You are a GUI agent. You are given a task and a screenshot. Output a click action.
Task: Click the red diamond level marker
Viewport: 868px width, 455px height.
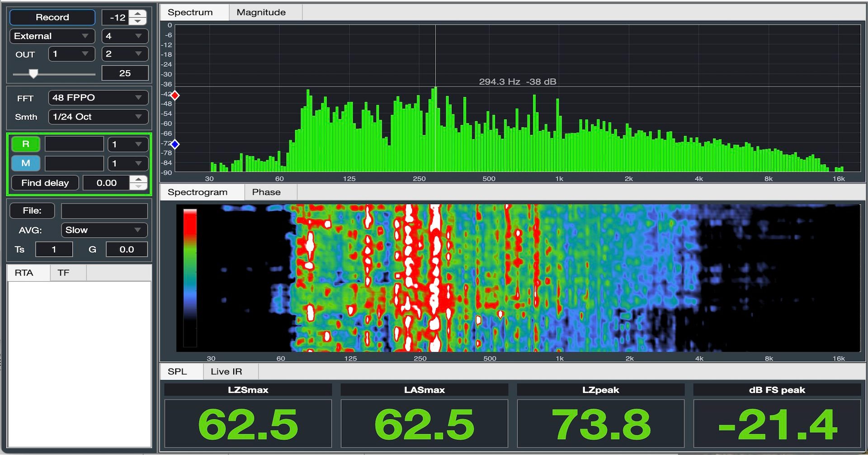(x=175, y=95)
